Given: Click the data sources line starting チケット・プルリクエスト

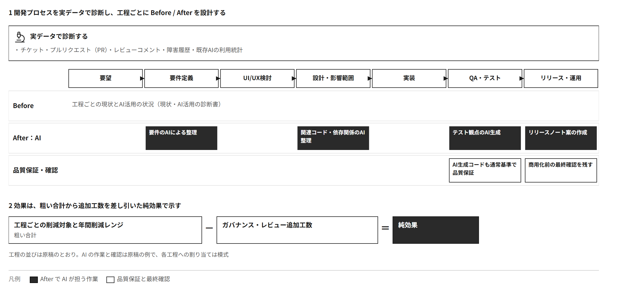Looking at the screenshot, I should tap(129, 50).
